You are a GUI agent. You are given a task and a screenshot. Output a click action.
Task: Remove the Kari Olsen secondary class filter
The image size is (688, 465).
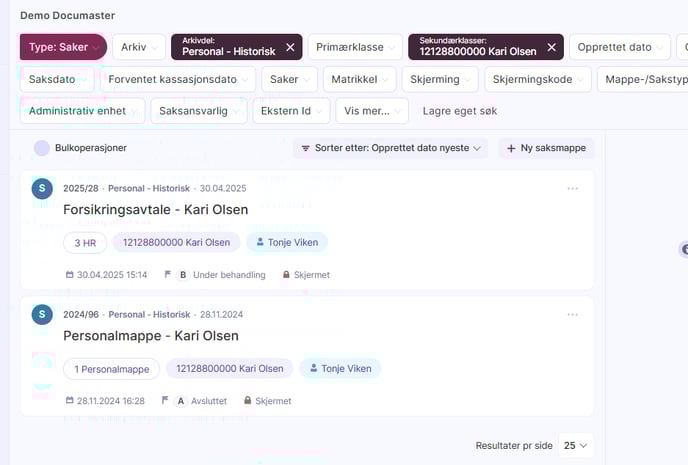(551, 47)
